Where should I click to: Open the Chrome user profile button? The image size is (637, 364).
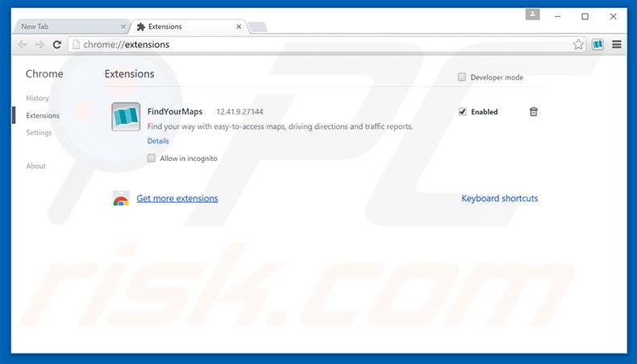point(532,14)
